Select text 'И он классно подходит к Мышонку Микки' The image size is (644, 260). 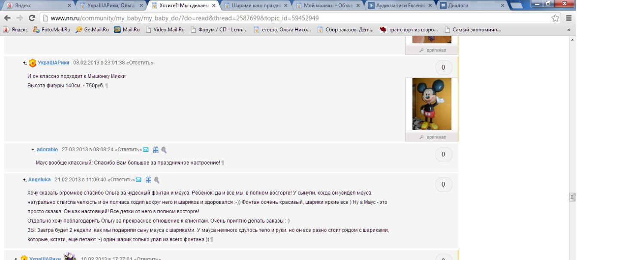(76, 76)
